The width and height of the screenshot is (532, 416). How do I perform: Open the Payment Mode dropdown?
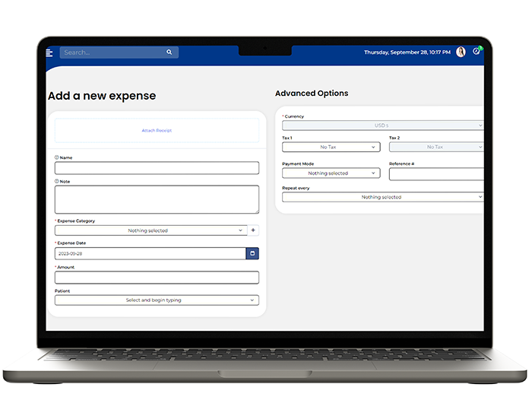[331, 173]
